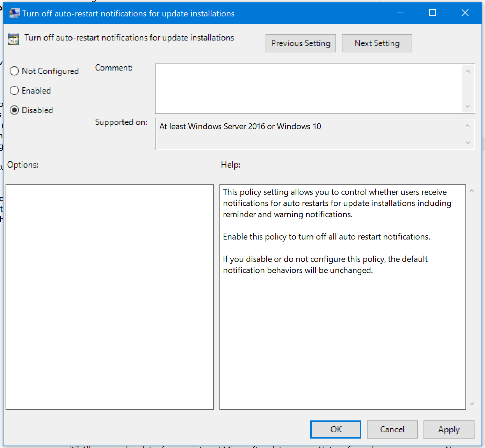The width and height of the screenshot is (485, 448).
Task: Click the Help pane scroll down arrow
Action: (x=472, y=404)
